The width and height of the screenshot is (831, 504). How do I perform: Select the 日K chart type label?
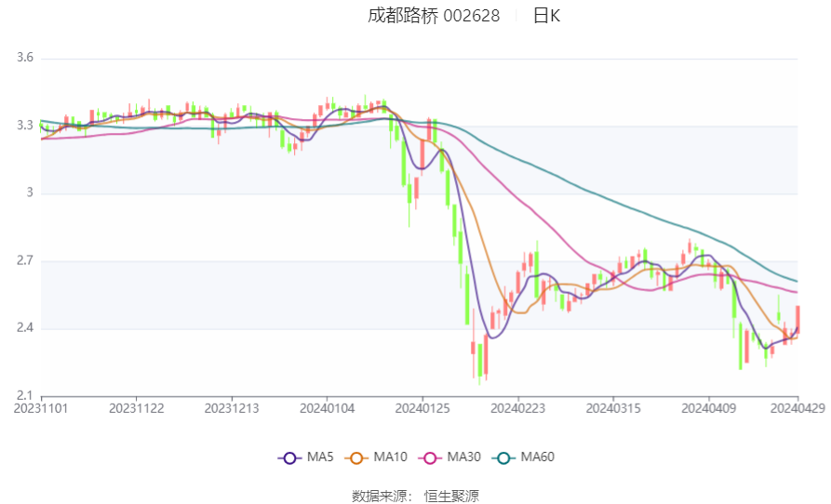coord(546,16)
